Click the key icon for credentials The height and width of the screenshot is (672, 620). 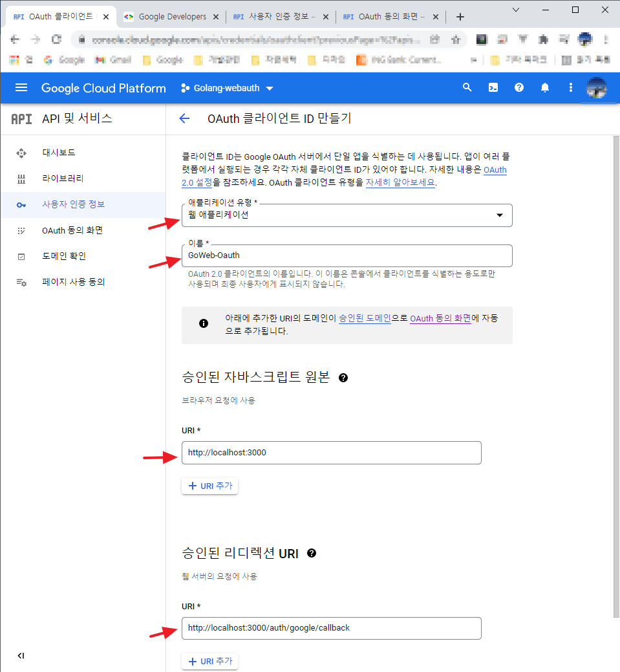[21, 205]
